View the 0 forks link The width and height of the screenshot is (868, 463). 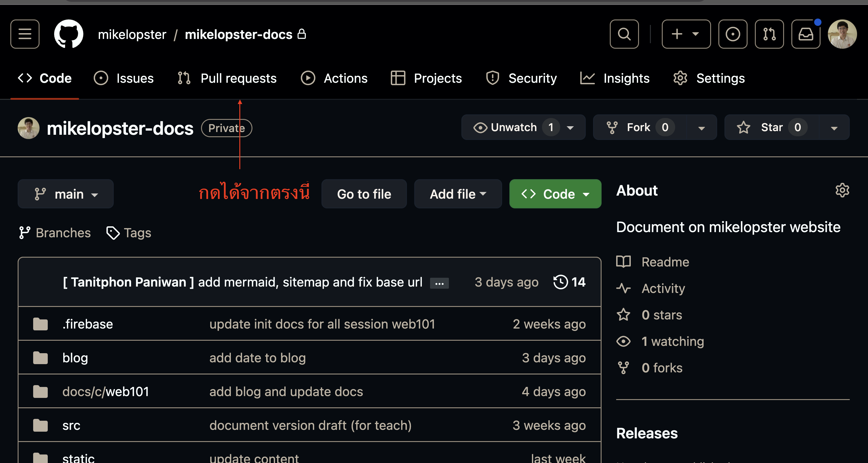[649, 368]
